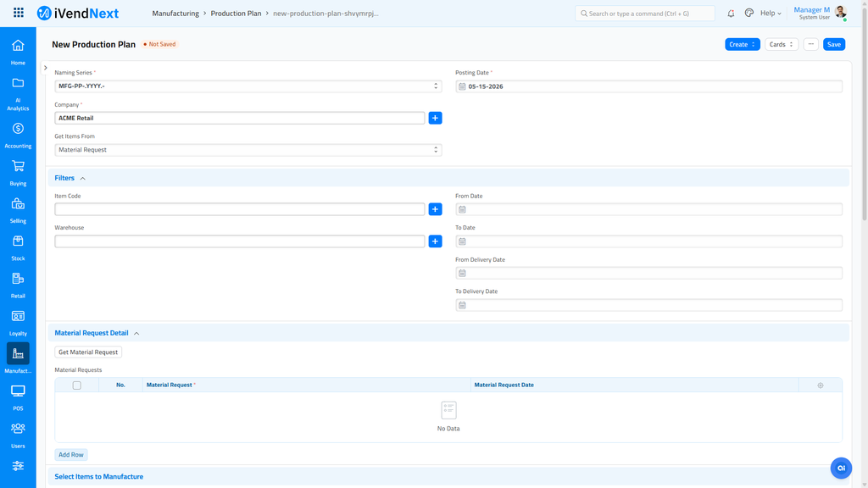Click the To Delivery Date field
Viewport: 868px width, 488px height.
point(648,305)
